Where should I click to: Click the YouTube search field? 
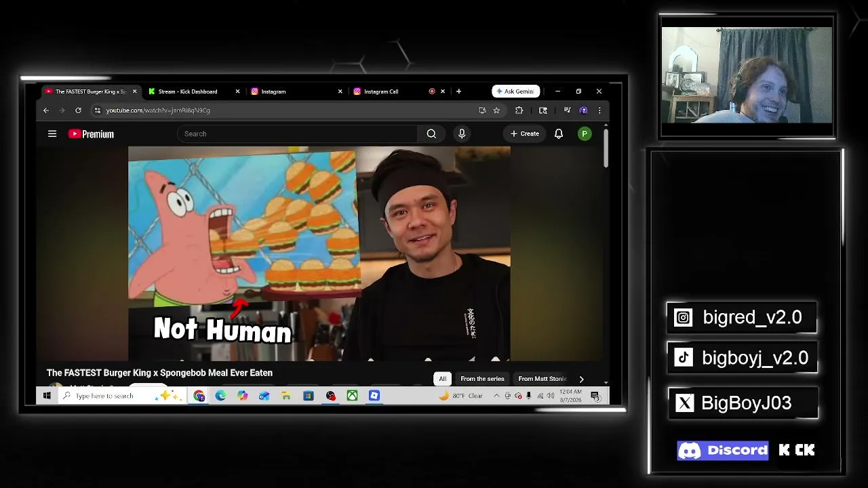[x=298, y=134]
